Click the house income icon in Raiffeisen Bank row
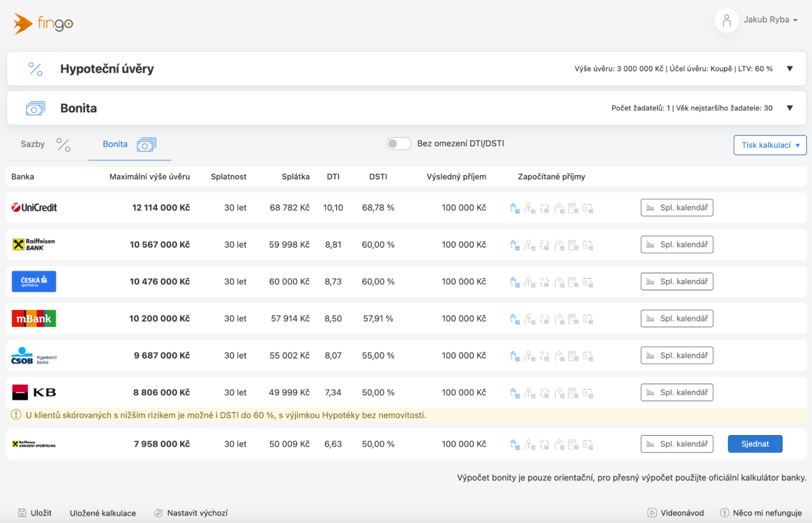This screenshot has height=523, width=812. click(560, 245)
